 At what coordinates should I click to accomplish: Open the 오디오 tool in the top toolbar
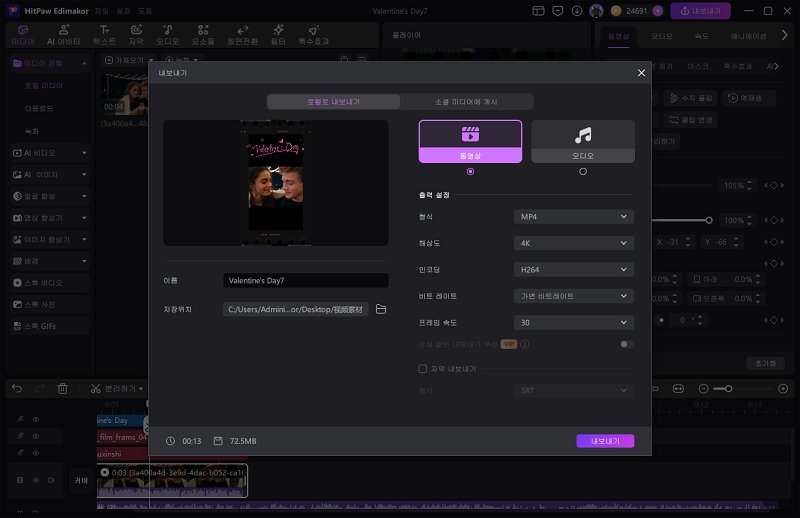167,35
